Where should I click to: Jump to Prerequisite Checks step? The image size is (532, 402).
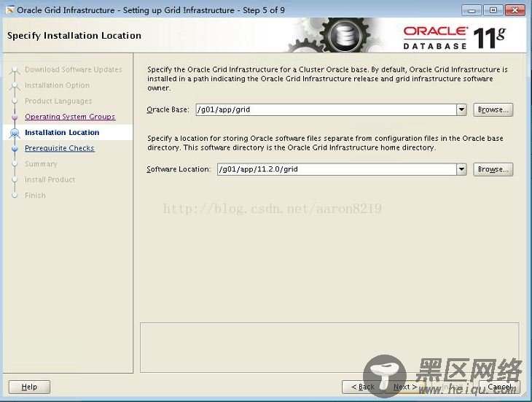pyautogui.click(x=59, y=148)
